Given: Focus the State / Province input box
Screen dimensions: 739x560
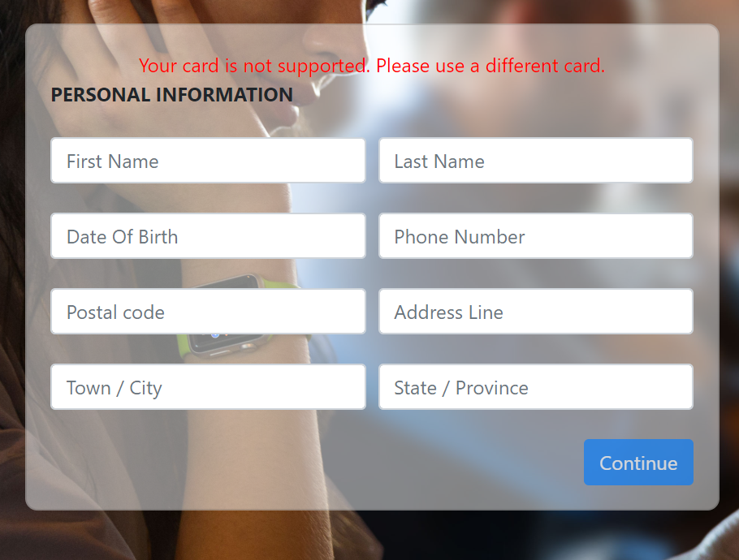Looking at the screenshot, I should point(536,386).
